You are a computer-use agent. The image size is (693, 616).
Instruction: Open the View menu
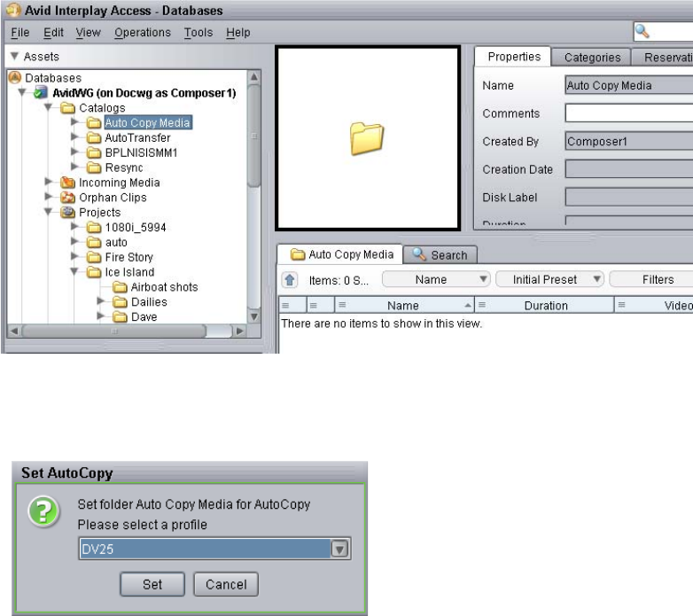(x=88, y=33)
